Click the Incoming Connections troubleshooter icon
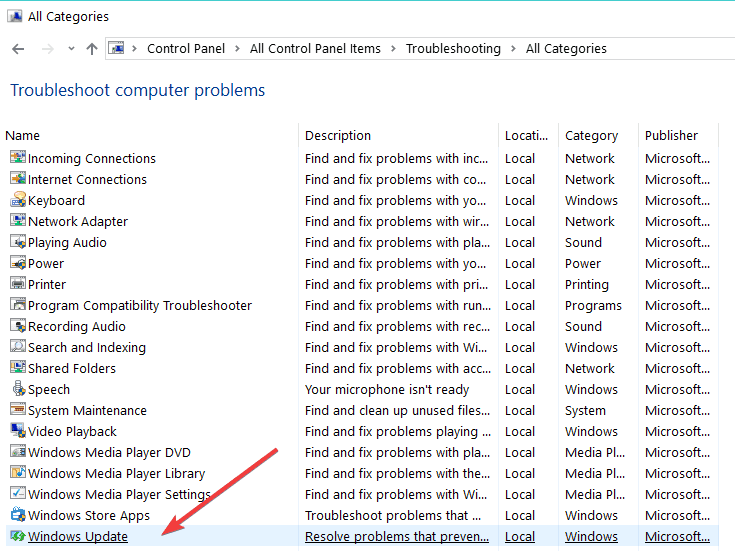This screenshot has width=735, height=551. coord(18,157)
